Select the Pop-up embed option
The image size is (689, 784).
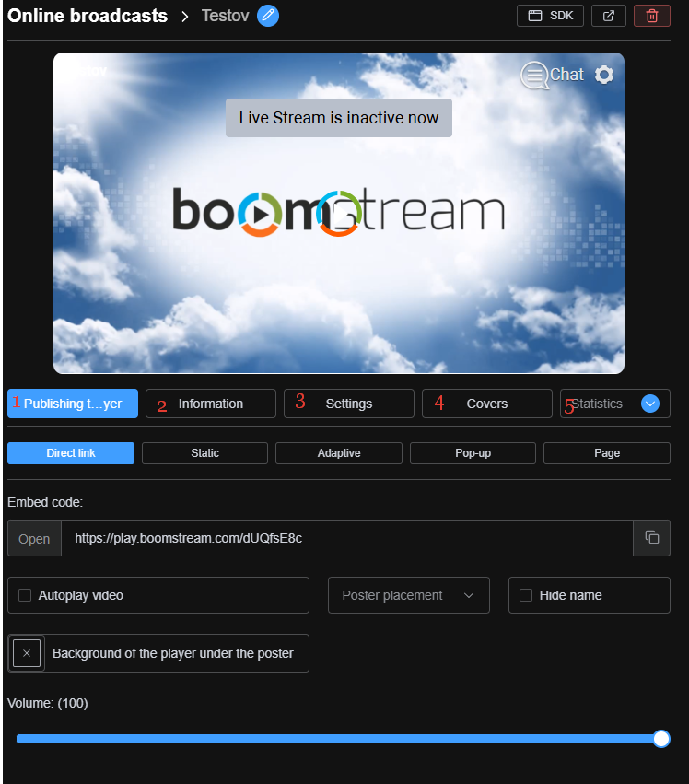473,453
